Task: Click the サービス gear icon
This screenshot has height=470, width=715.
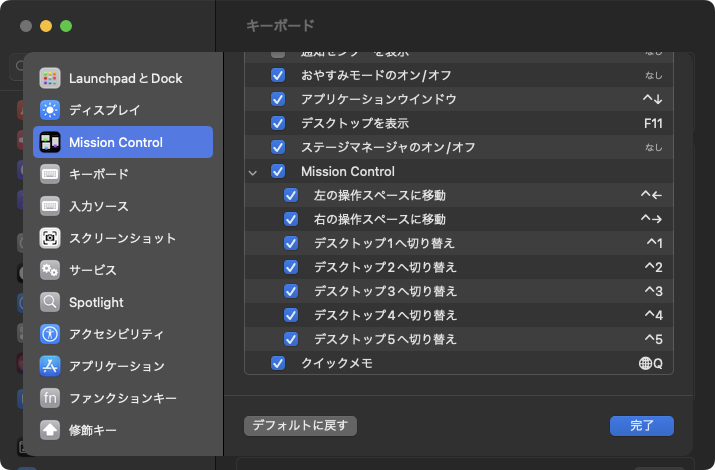Action: 51,270
